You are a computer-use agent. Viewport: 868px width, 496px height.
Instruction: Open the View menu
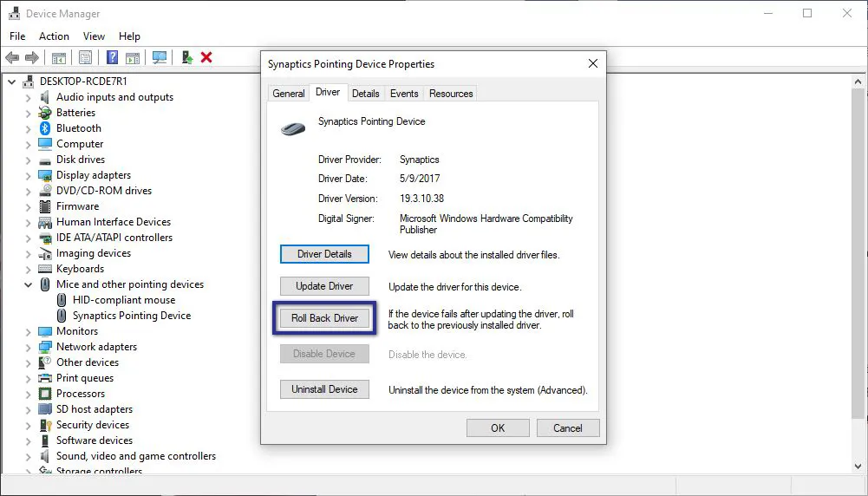[x=94, y=36]
